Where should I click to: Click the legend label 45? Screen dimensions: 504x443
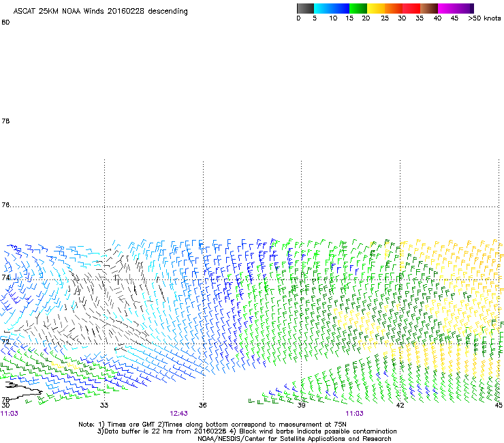coord(454,18)
